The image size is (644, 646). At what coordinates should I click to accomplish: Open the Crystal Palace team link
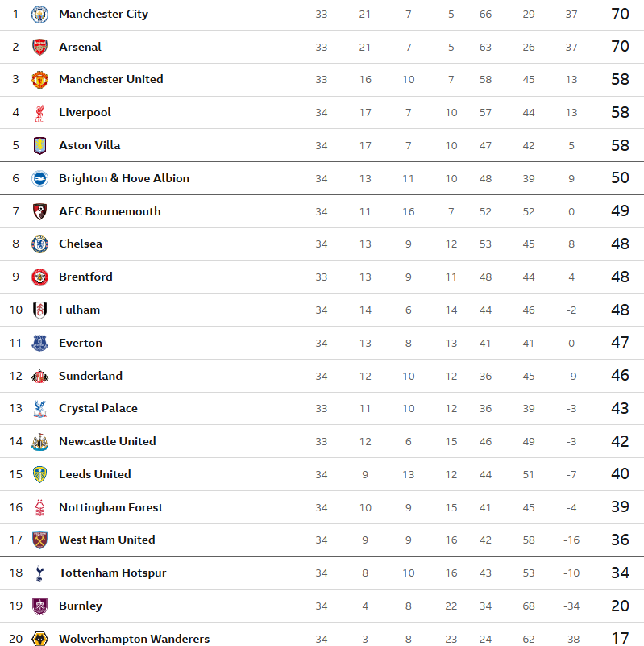pos(98,408)
